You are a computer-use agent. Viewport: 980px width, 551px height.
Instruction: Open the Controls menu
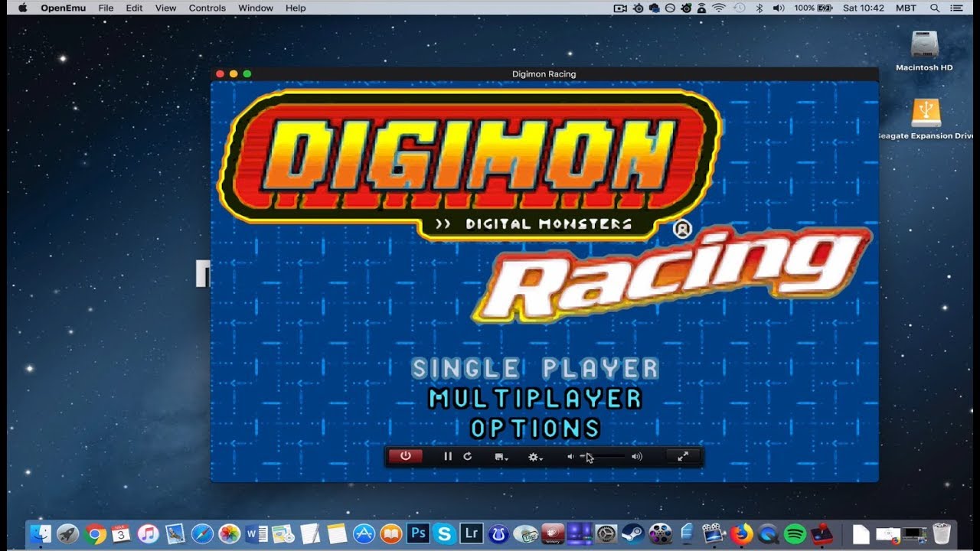pyautogui.click(x=207, y=8)
